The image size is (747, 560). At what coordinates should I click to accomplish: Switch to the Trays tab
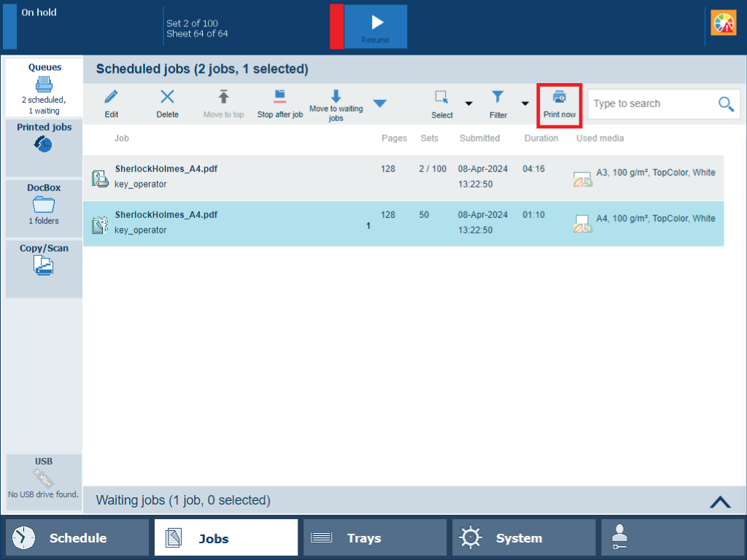pos(374,538)
